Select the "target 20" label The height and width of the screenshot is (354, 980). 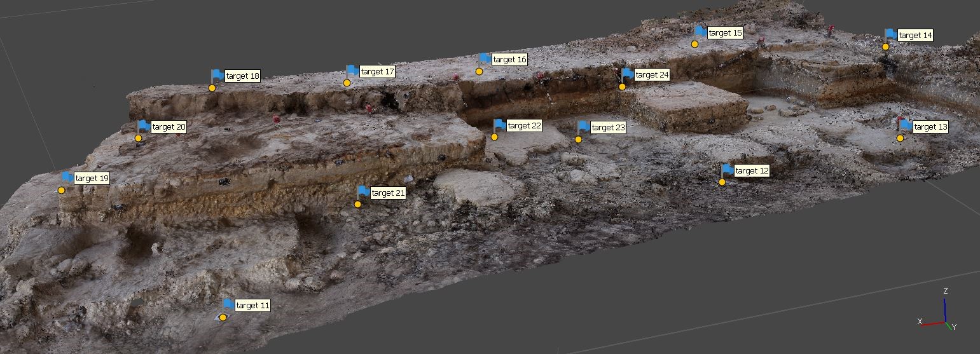(169, 127)
